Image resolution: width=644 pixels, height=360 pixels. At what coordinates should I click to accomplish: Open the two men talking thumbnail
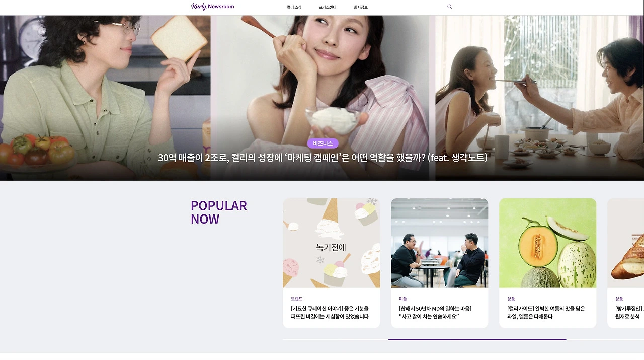click(439, 243)
